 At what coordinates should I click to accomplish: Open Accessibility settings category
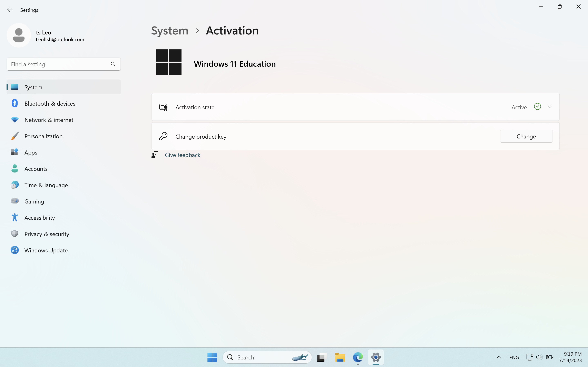[x=40, y=218]
